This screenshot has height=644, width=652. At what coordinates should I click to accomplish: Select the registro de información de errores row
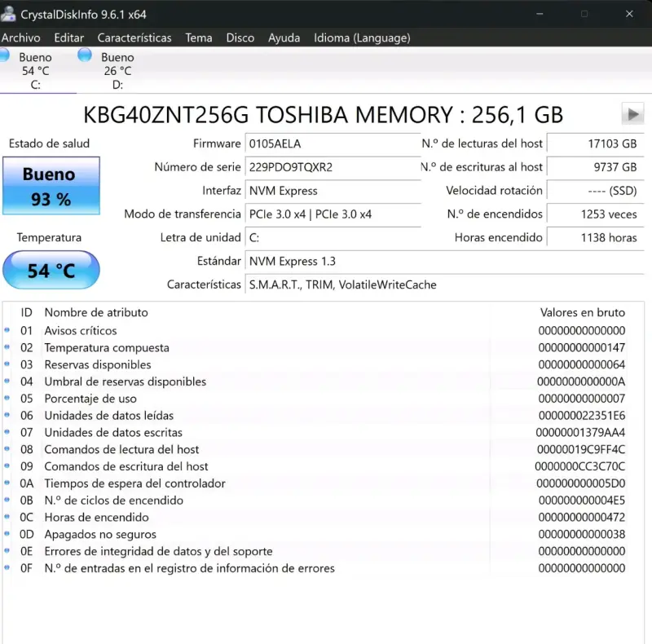tap(324, 568)
